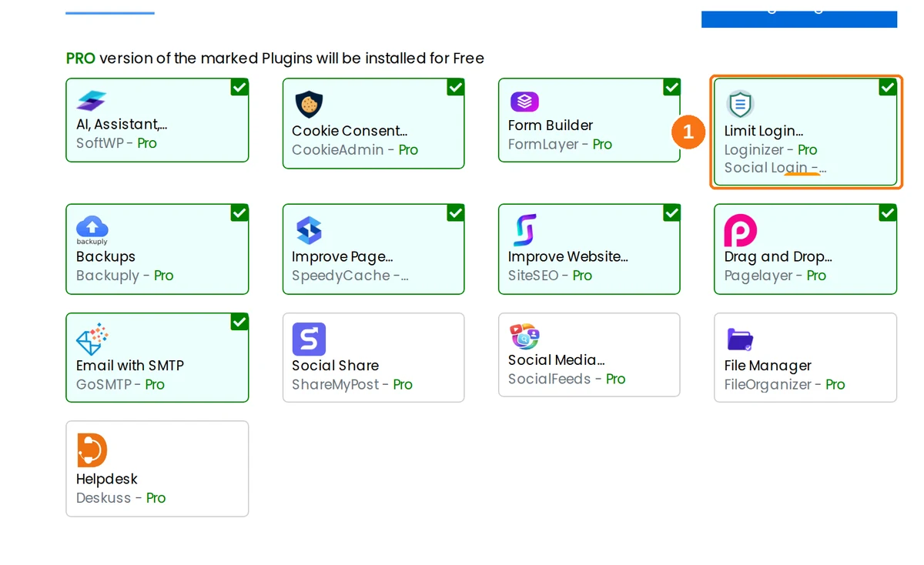The width and height of the screenshot is (924, 565).
Task: Click the 'SiteSEO - Pro' label
Action: [x=551, y=276]
